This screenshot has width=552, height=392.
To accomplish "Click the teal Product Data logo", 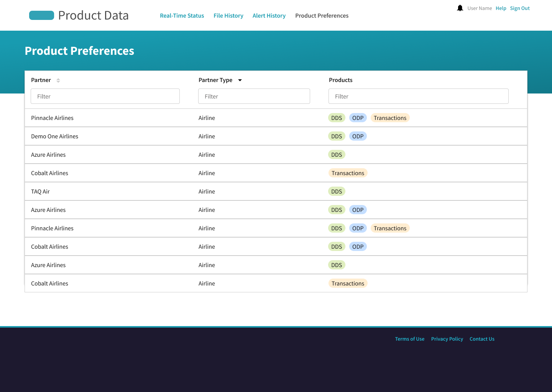I will point(41,15).
